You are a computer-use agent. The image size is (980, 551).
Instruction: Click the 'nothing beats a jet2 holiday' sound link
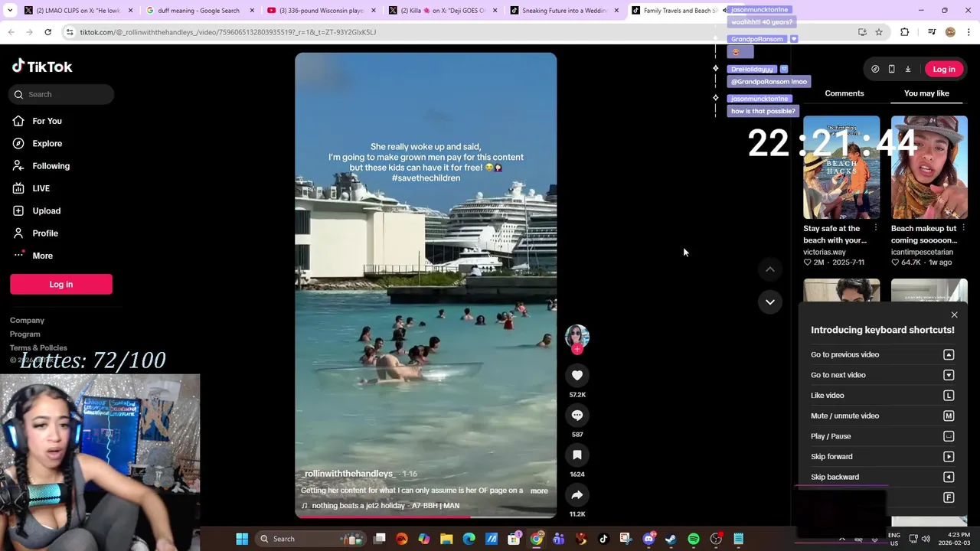[x=381, y=506]
